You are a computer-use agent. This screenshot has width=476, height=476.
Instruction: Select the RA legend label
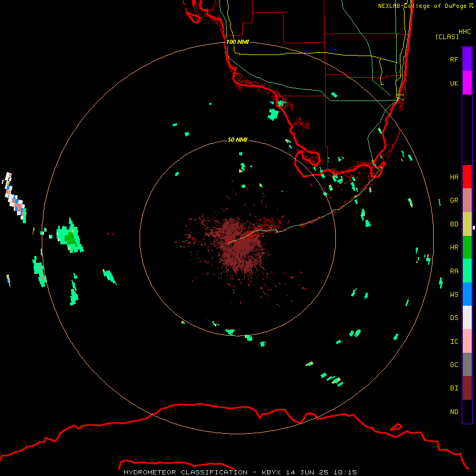coord(454,271)
